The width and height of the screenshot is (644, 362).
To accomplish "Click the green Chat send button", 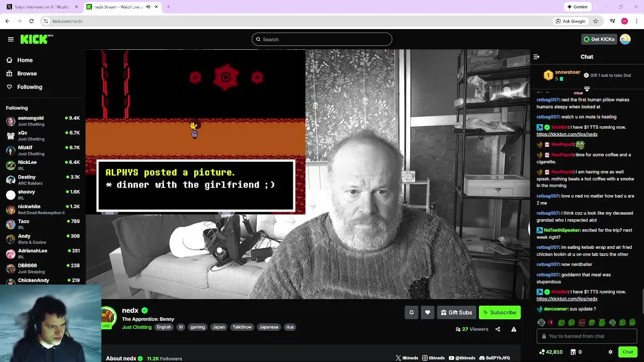I will [x=627, y=352].
